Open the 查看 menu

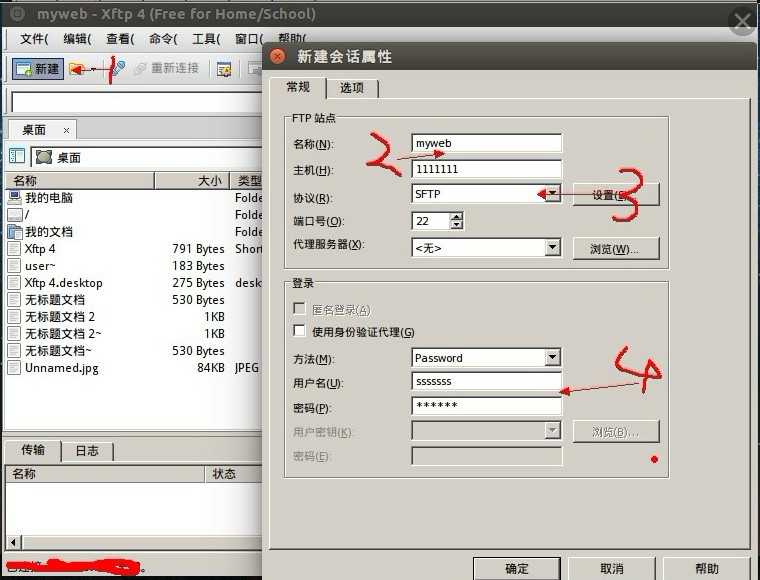pyautogui.click(x=120, y=39)
